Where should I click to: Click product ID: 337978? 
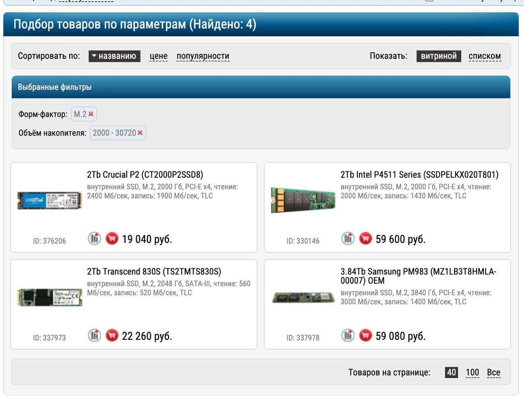[x=303, y=338]
